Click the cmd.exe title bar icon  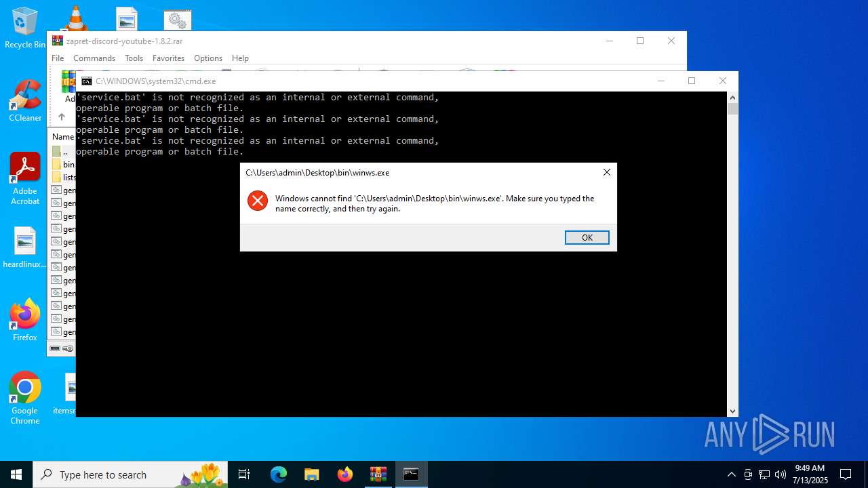click(x=87, y=81)
